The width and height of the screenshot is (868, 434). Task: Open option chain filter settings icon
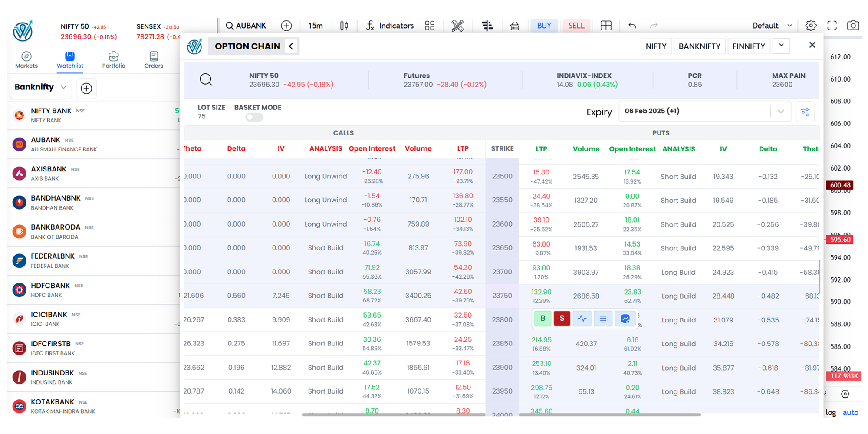click(x=805, y=112)
